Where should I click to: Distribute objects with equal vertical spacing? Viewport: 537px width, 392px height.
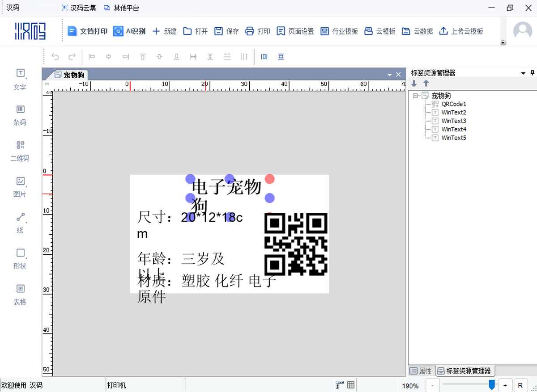click(x=227, y=57)
